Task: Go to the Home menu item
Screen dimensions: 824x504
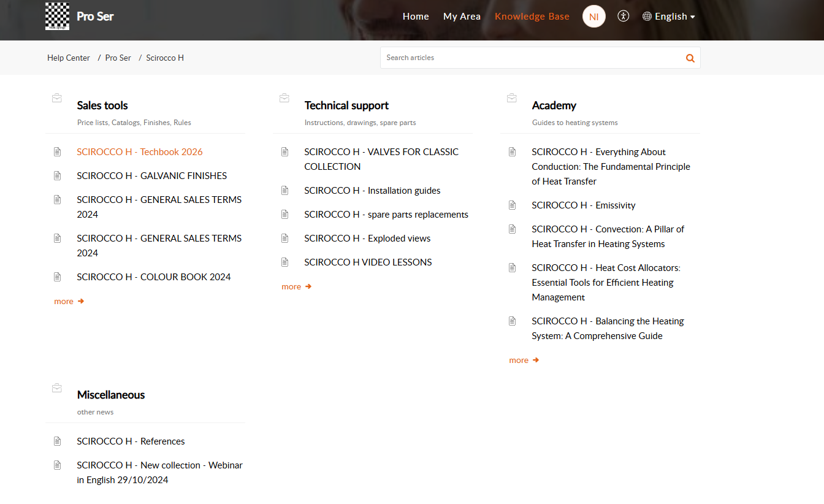Action: (x=416, y=17)
